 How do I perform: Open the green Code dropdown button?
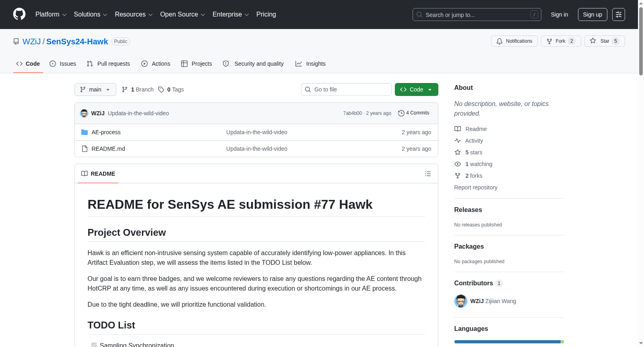point(417,89)
